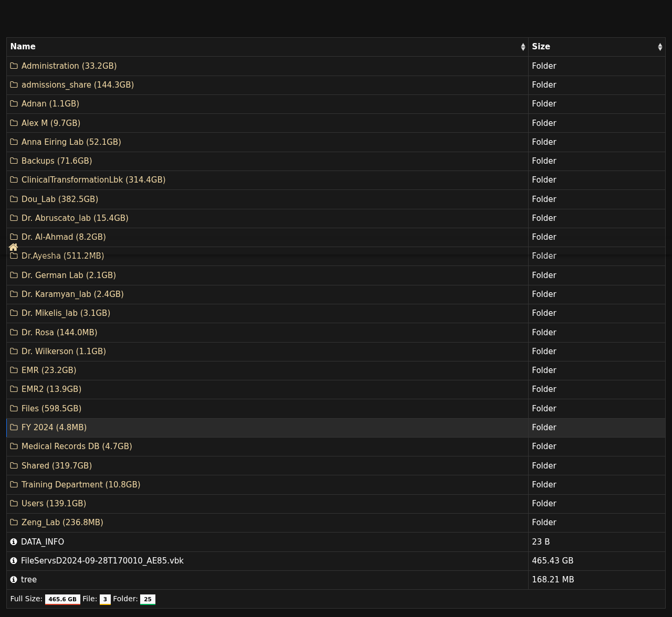Open the FY 2024 folder
The height and width of the screenshot is (617, 672).
tap(54, 428)
